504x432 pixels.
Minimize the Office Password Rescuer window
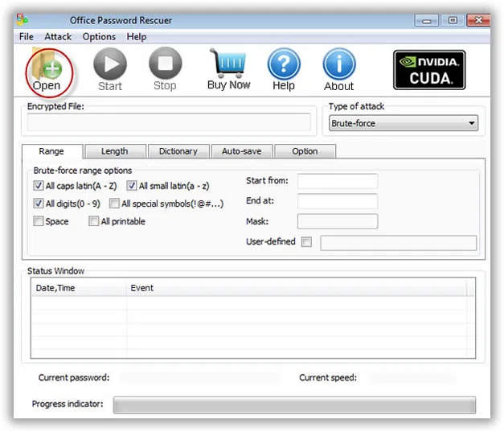click(427, 21)
